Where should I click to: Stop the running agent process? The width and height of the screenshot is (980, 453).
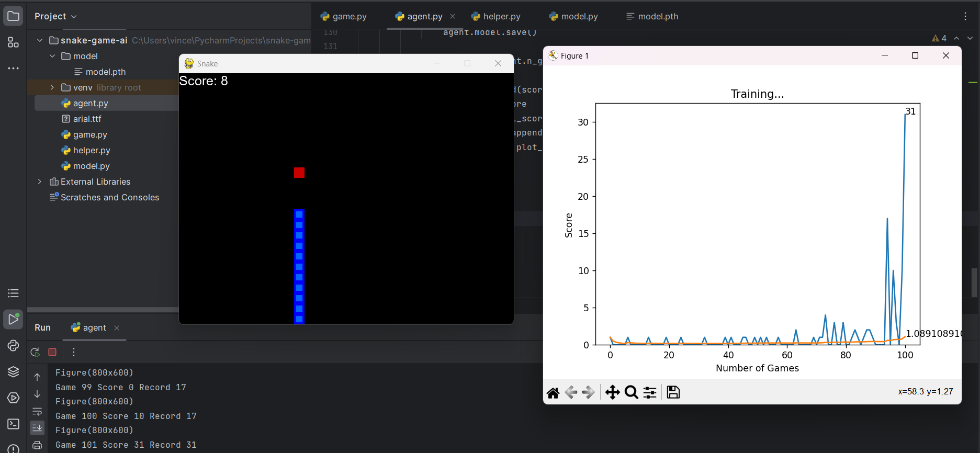click(x=52, y=352)
